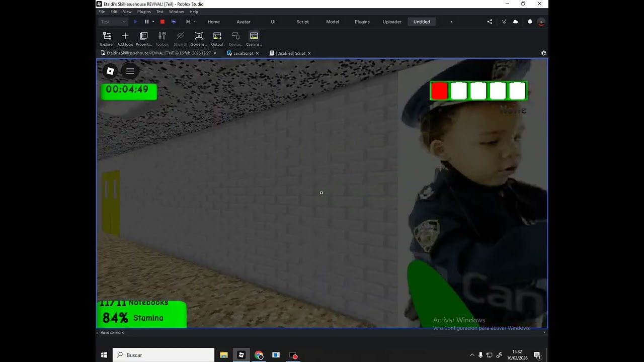Switch to the Plugins ribbon tab
The height and width of the screenshot is (362, 644).
(362, 22)
